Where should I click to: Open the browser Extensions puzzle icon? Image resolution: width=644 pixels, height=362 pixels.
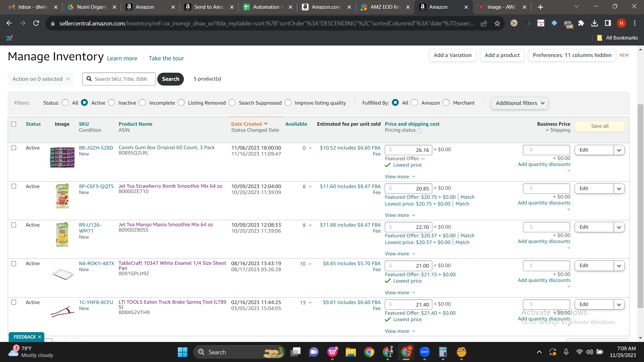coord(581,23)
